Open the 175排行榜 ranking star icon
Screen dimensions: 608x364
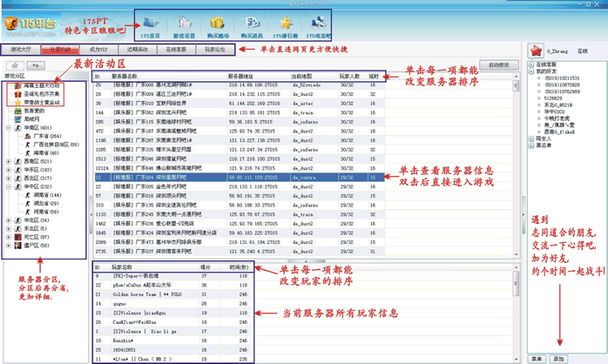pos(285,23)
